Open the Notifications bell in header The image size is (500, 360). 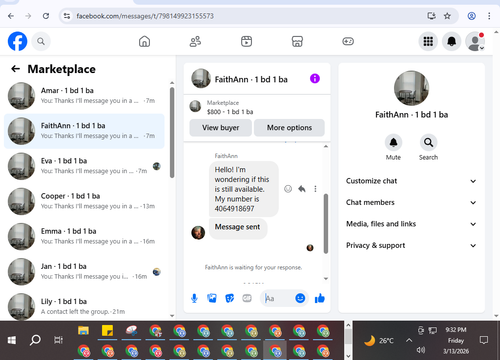coord(451,41)
